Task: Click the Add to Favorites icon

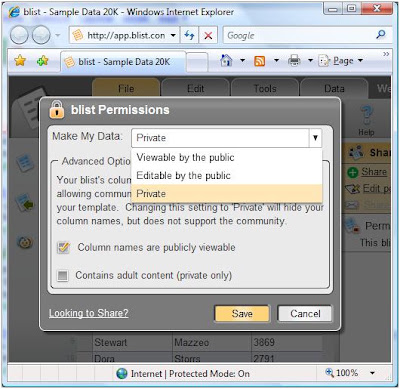Action: coord(43,61)
